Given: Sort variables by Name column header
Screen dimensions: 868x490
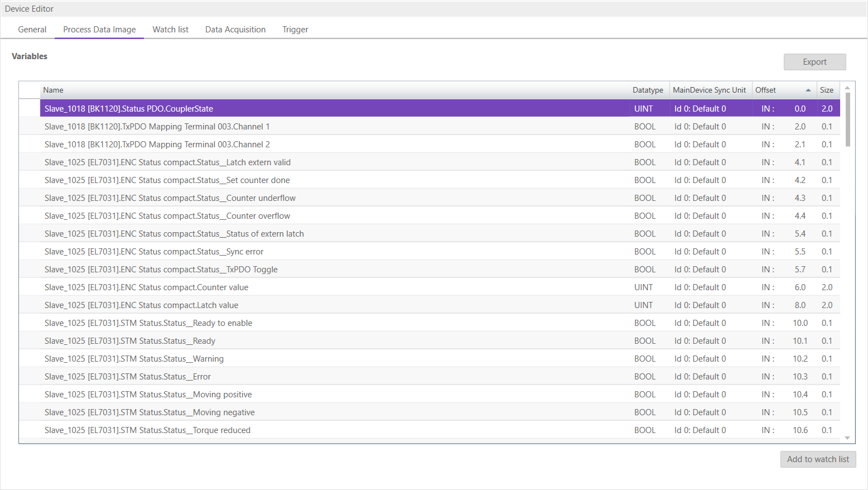Looking at the screenshot, I should tap(54, 90).
